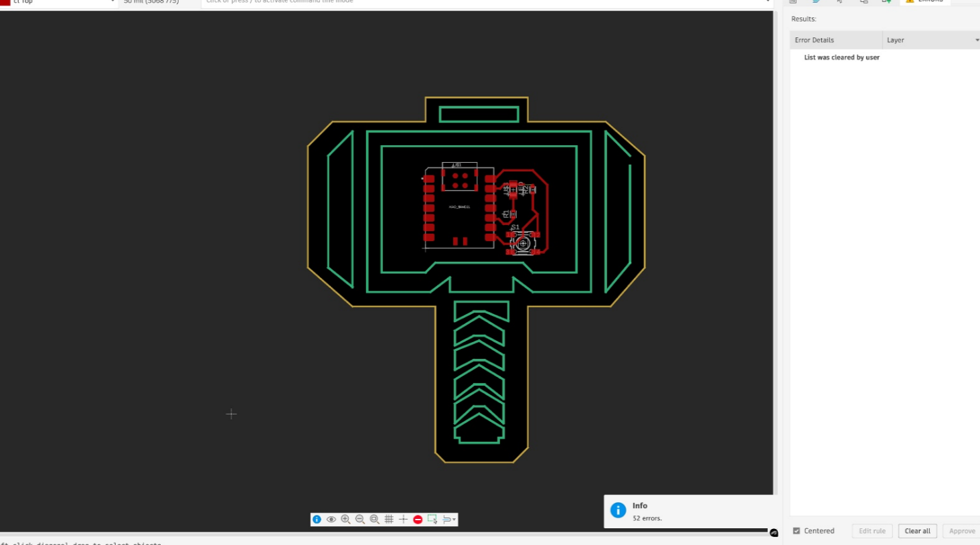
Task: Select the "List was cleared by user" entry
Action: [841, 58]
